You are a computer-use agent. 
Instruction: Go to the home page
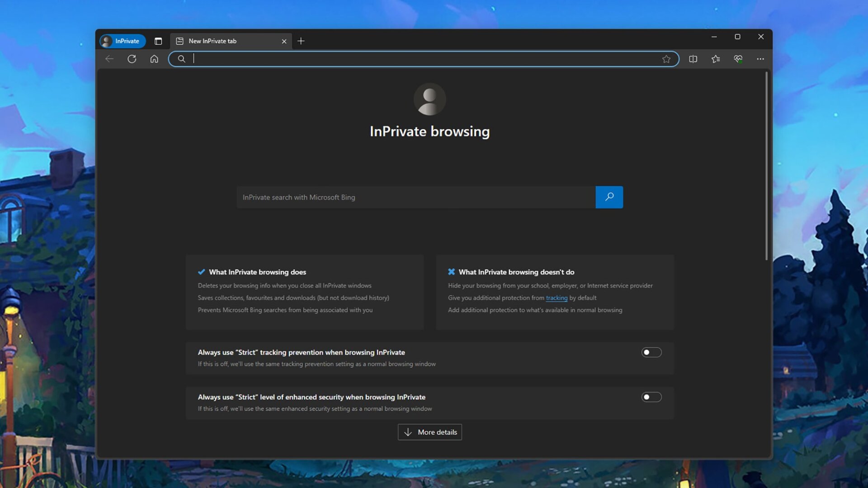point(154,59)
